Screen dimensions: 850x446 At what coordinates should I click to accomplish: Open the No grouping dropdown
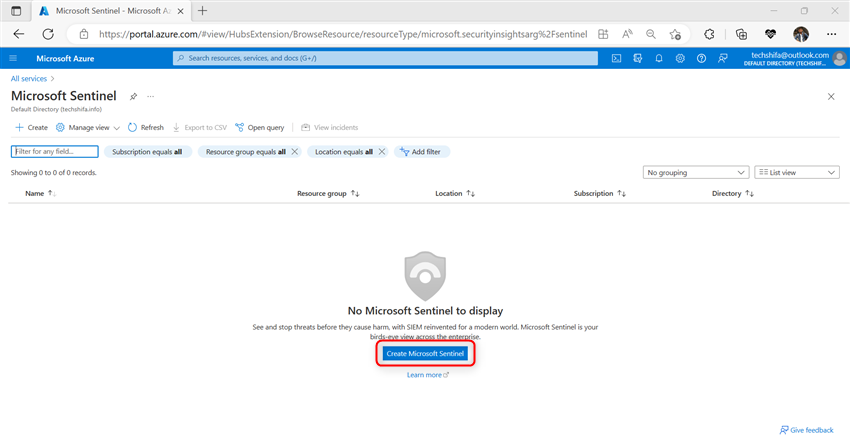tap(696, 172)
